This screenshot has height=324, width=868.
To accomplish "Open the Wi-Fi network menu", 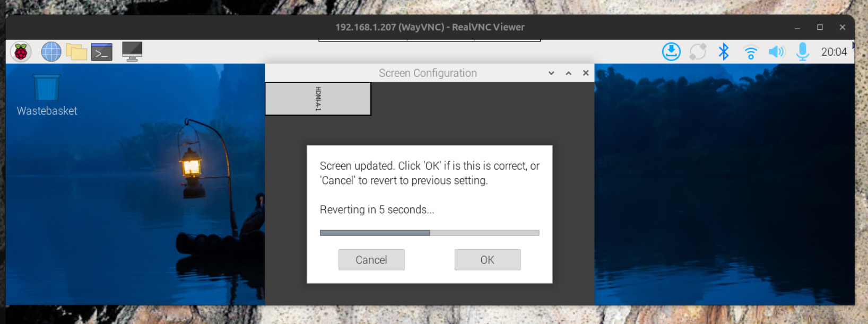I will [750, 52].
